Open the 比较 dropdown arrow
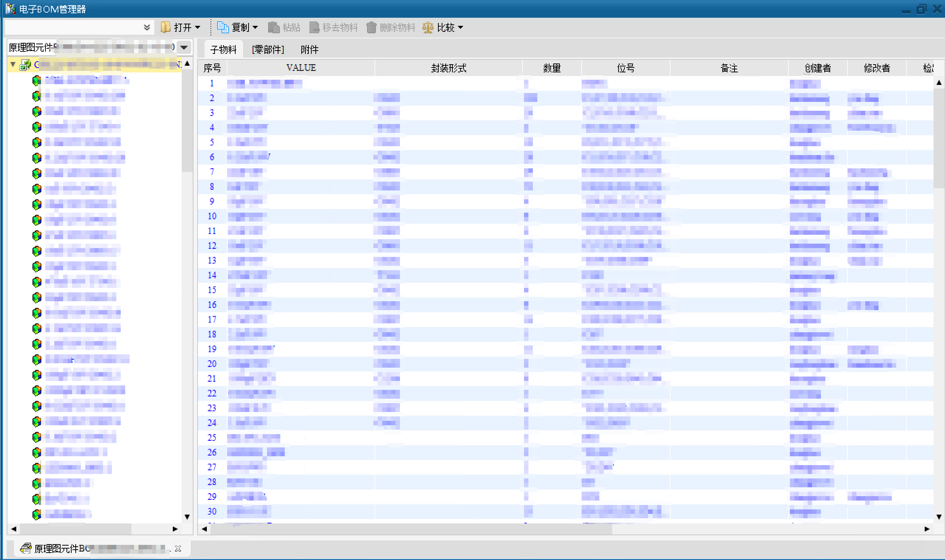The width and height of the screenshot is (945, 560). click(x=460, y=27)
